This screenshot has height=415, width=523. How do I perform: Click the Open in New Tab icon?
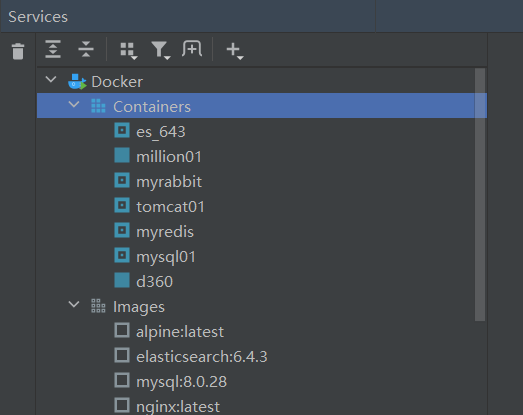[x=192, y=49]
